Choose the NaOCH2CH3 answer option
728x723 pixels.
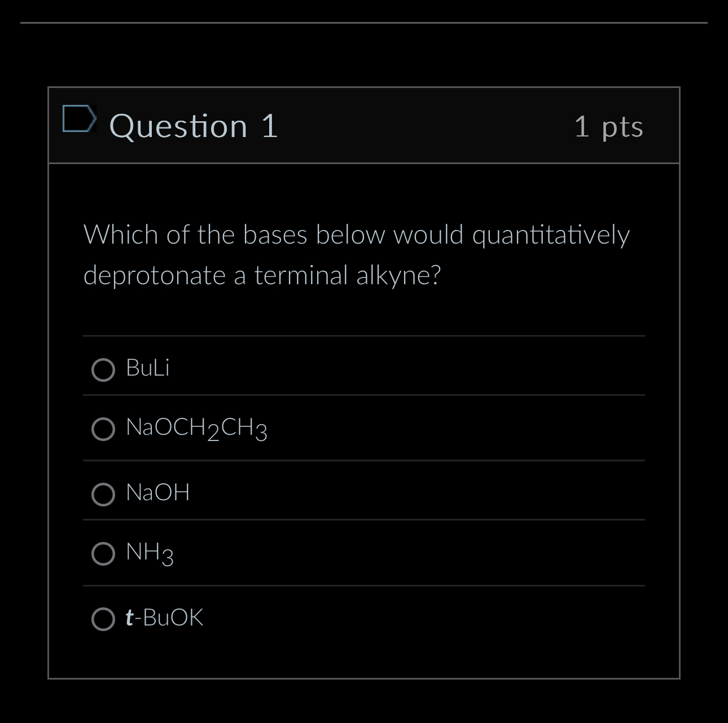pyautogui.click(x=103, y=430)
